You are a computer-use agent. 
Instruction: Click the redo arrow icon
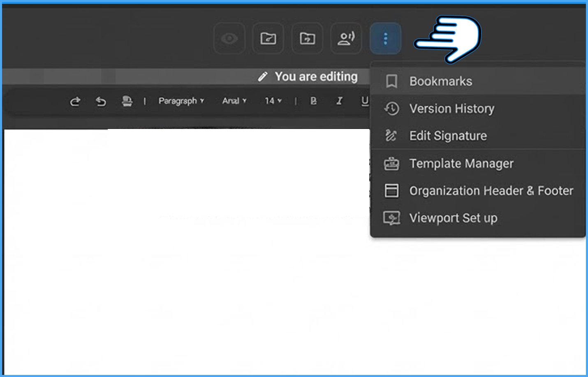(75, 101)
